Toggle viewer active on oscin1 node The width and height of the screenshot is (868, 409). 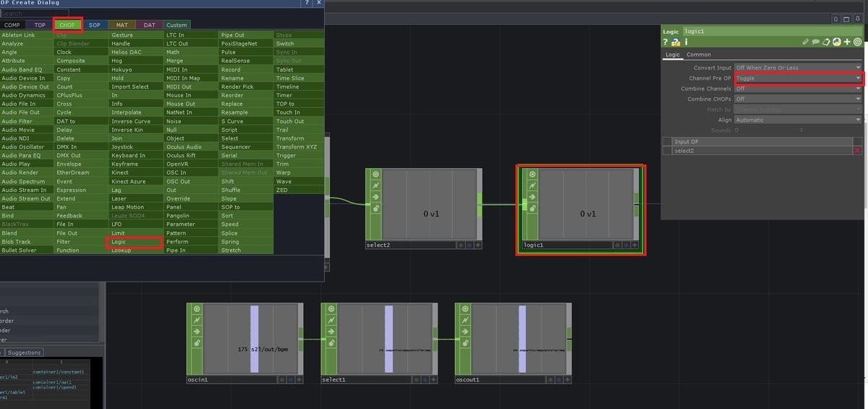point(197,308)
